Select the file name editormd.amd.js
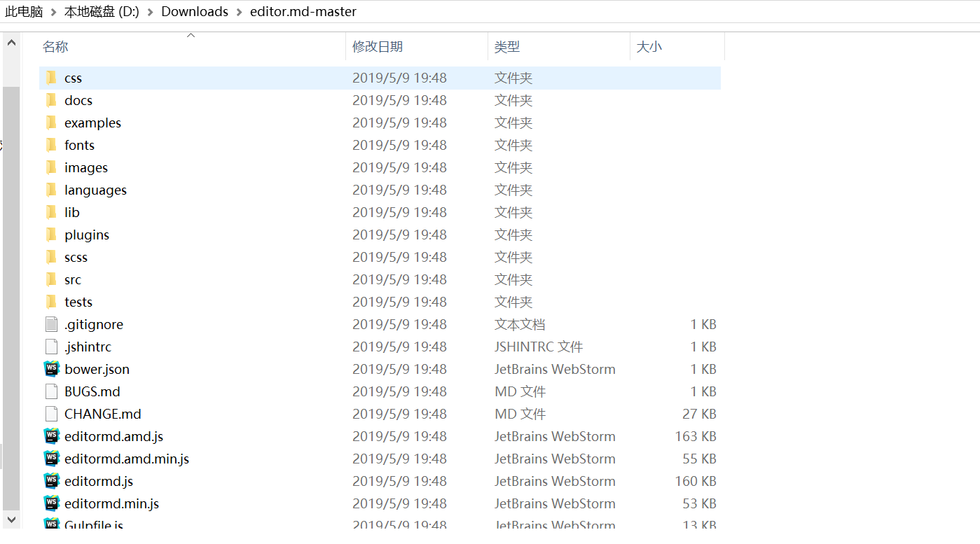The image size is (980, 544). tap(113, 436)
